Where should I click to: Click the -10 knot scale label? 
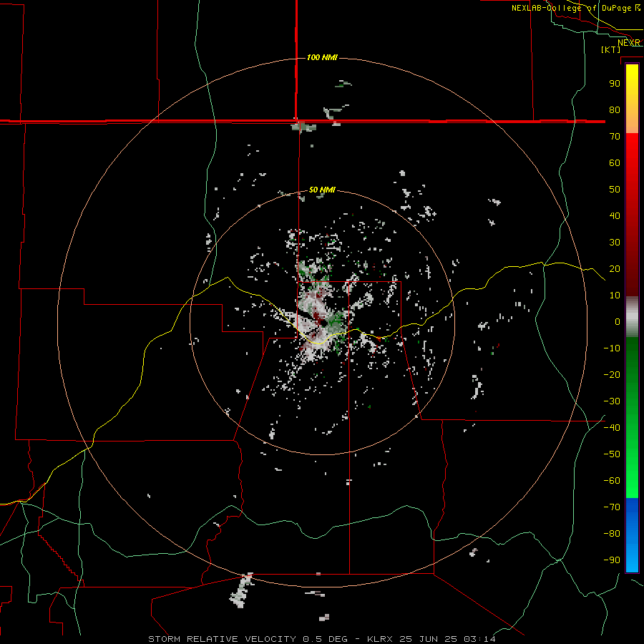point(612,348)
